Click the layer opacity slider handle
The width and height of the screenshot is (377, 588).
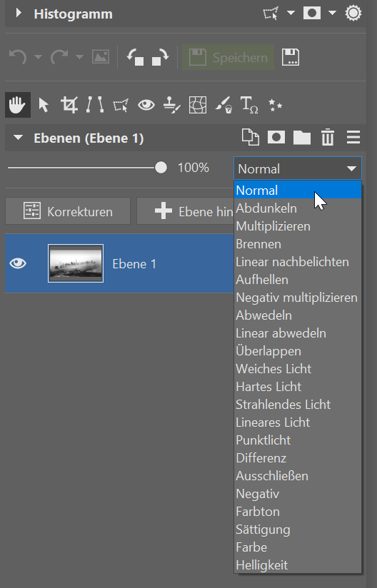click(161, 167)
